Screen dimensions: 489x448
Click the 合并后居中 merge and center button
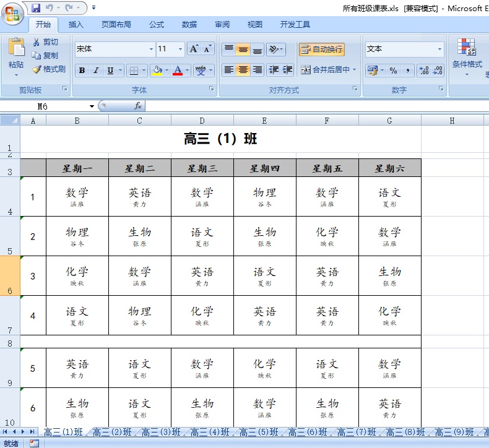click(x=324, y=69)
